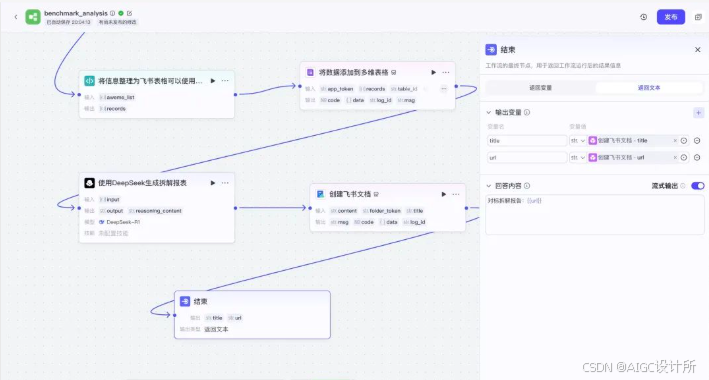Screen dimensions: 709x380
Task: Open the type dropdown for title variable
Action: click(577, 141)
